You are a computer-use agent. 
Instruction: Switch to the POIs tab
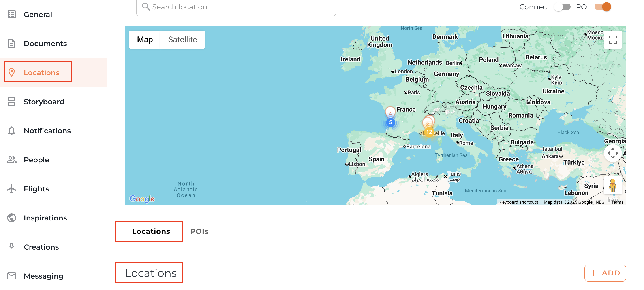(x=199, y=231)
